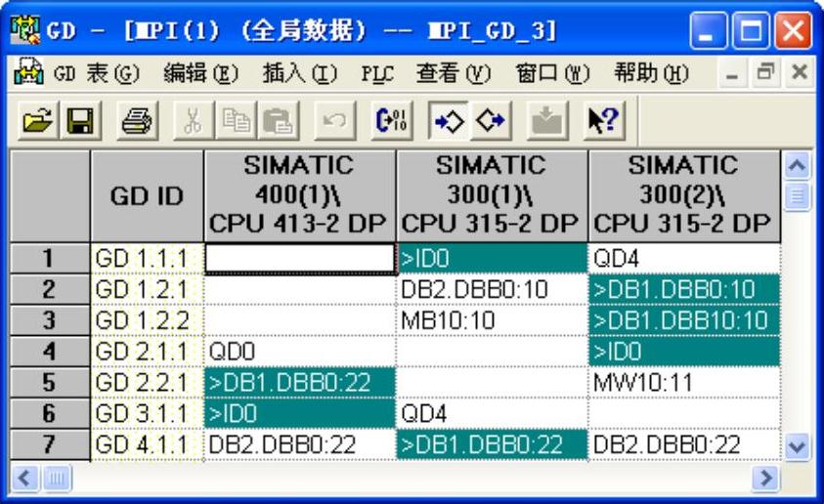Restore the inner MDI document window

(765, 72)
